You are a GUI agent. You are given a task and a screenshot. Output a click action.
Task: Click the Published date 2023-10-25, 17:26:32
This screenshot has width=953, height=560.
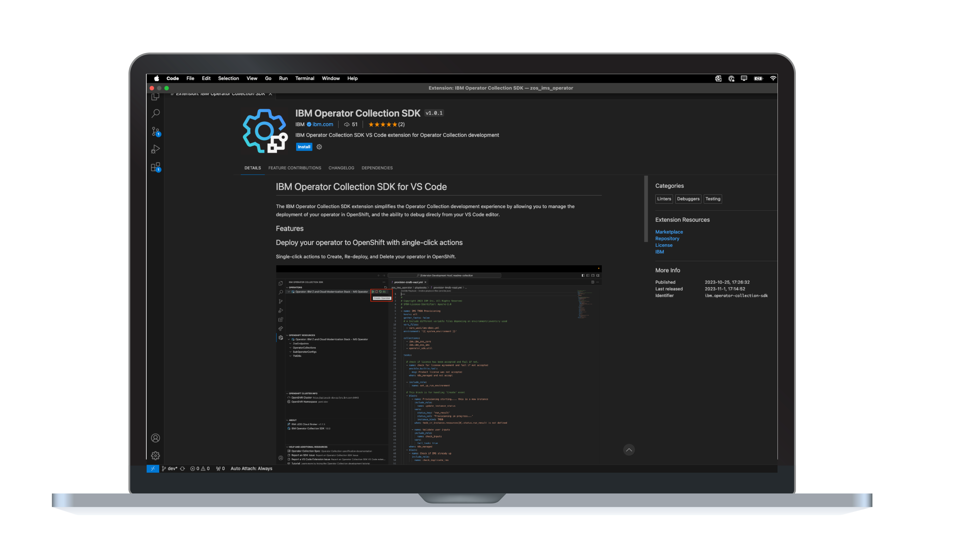(727, 282)
